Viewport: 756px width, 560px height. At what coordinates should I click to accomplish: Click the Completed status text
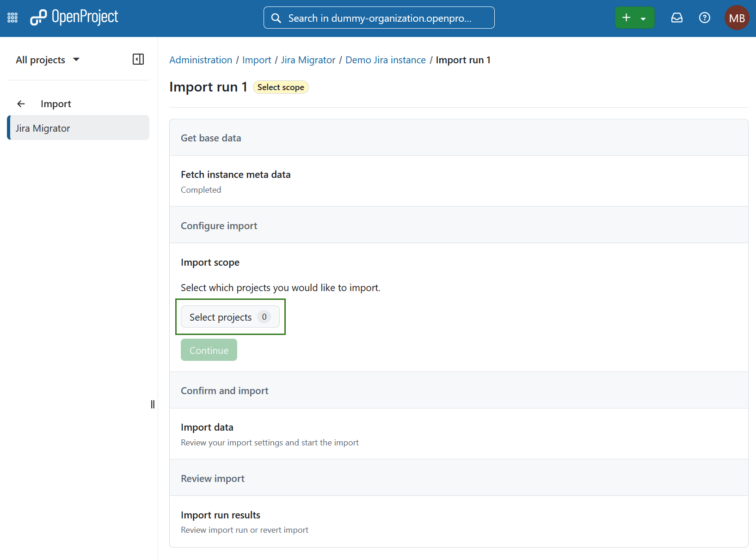point(201,190)
